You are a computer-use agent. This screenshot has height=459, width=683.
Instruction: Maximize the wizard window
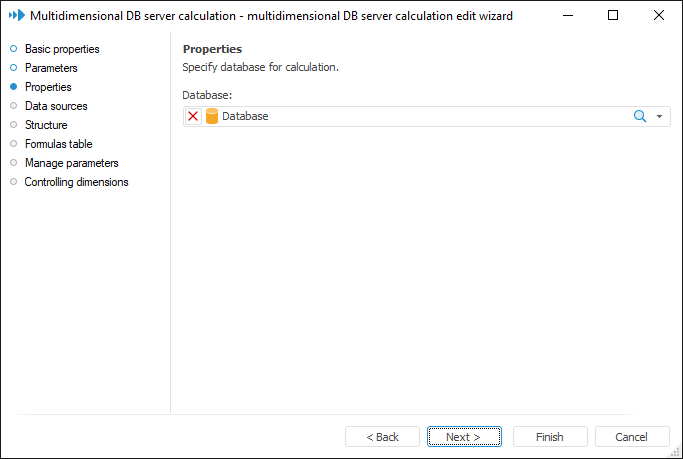point(613,16)
